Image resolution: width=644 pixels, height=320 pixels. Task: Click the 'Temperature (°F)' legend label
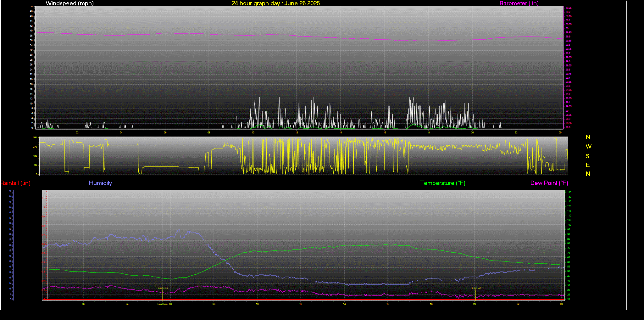click(x=443, y=183)
